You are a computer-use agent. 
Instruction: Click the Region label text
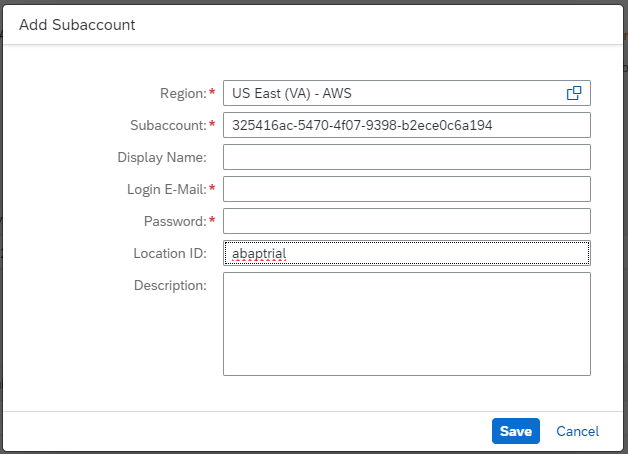tap(183, 93)
